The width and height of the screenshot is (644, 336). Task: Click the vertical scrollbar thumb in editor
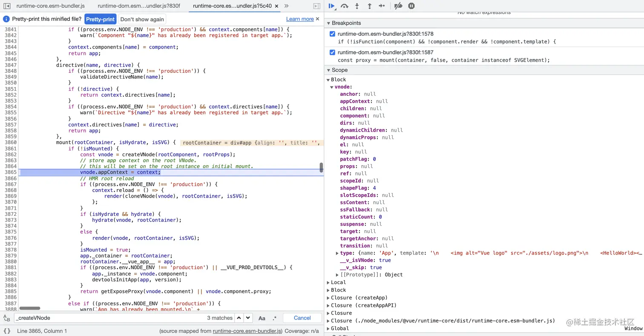pyautogui.click(x=322, y=167)
